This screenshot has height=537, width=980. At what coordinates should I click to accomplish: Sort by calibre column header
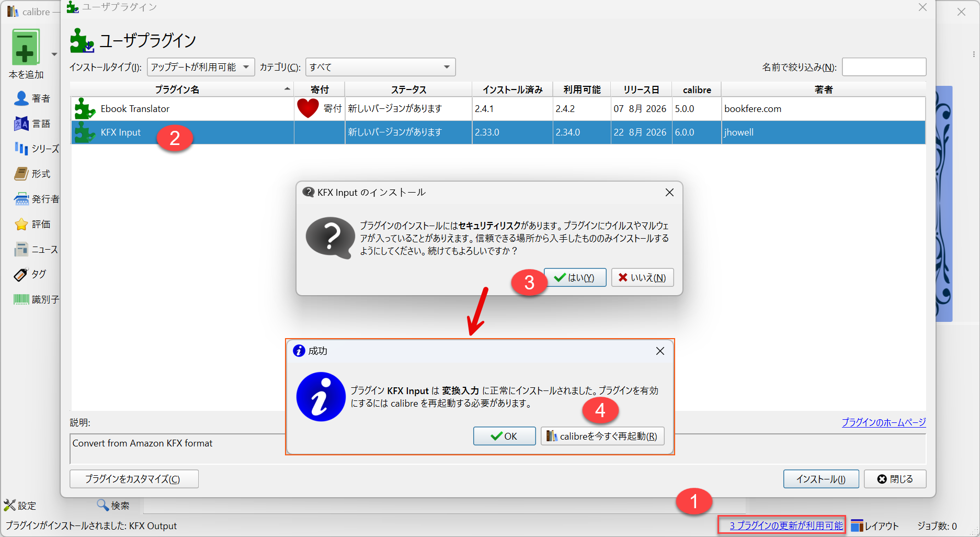697,89
